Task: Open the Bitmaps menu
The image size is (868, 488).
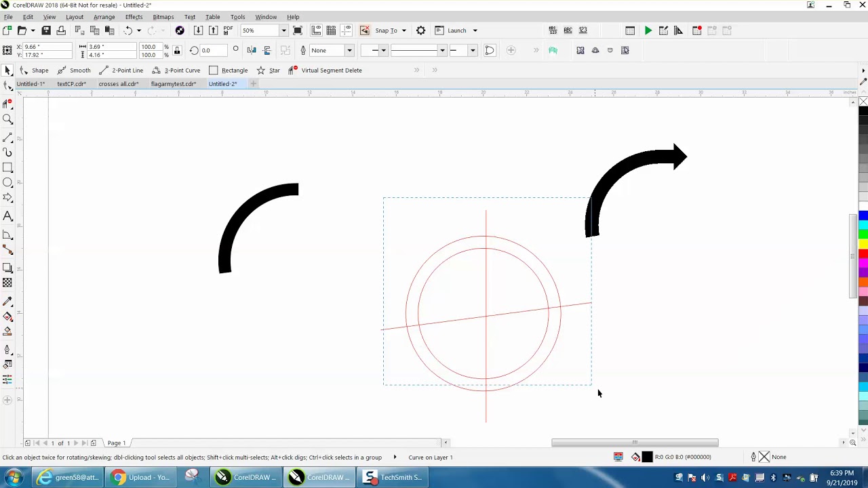Action: click(x=163, y=17)
